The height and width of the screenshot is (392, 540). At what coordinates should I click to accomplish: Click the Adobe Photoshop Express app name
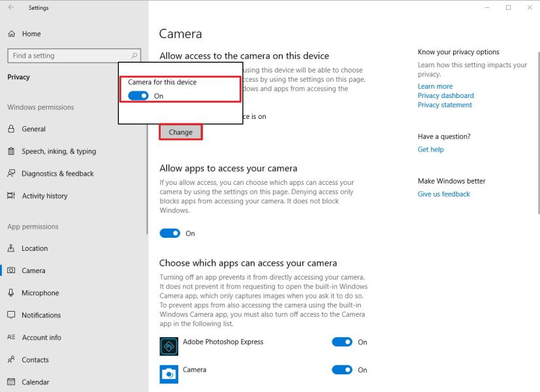[223, 342]
